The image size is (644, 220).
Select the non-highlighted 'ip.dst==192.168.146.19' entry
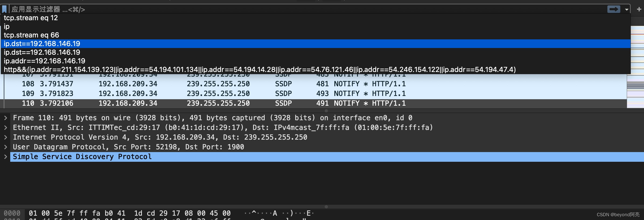point(316,52)
